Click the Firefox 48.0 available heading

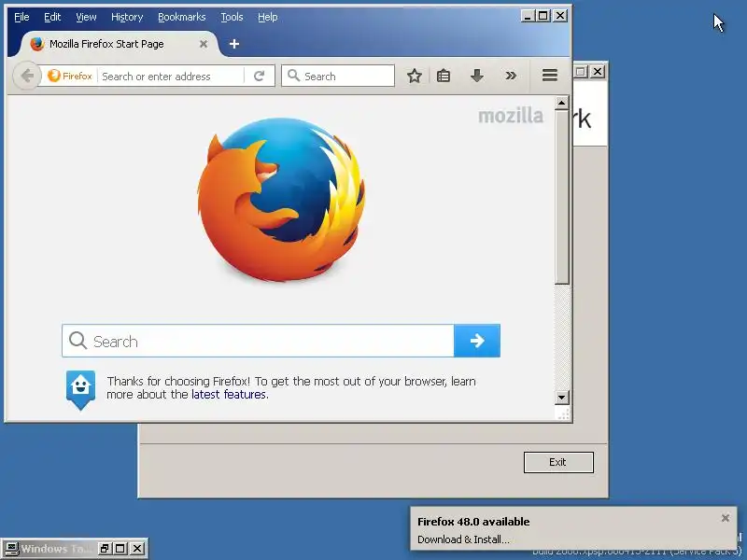473,522
